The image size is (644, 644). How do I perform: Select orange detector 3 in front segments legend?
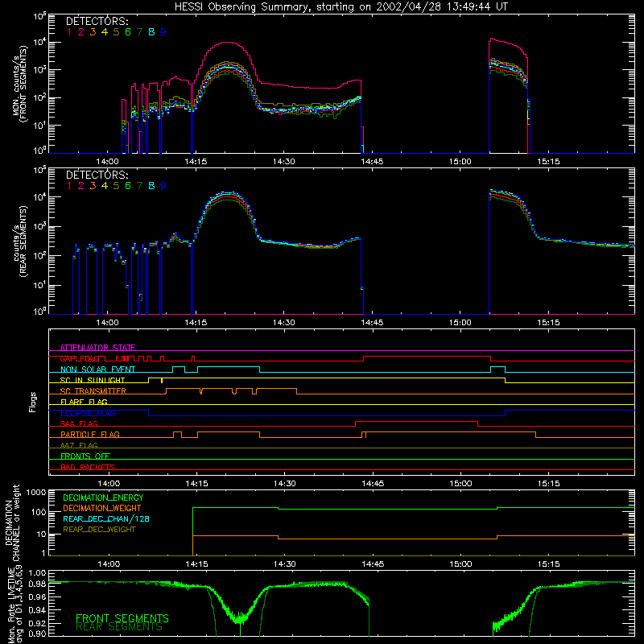tap(93, 31)
